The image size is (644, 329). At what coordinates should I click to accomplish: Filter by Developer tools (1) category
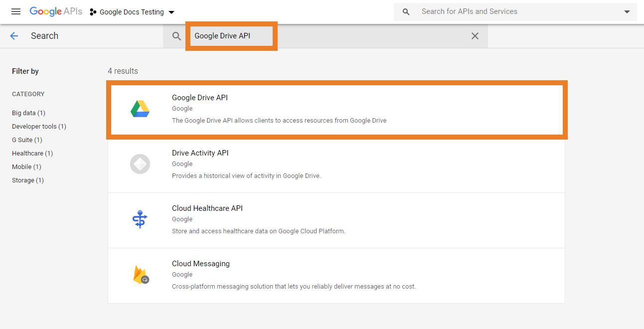pyautogui.click(x=39, y=127)
